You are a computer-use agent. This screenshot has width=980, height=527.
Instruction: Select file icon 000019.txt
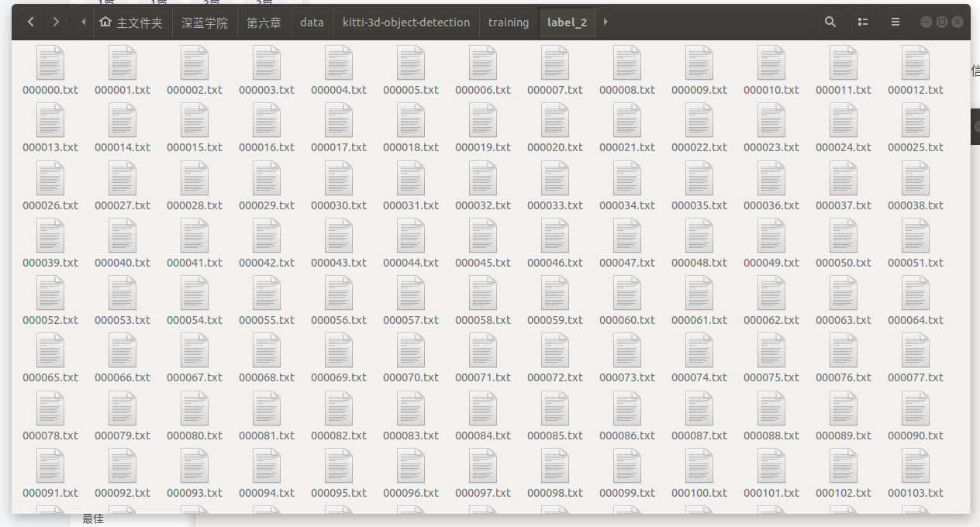pyautogui.click(x=483, y=120)
